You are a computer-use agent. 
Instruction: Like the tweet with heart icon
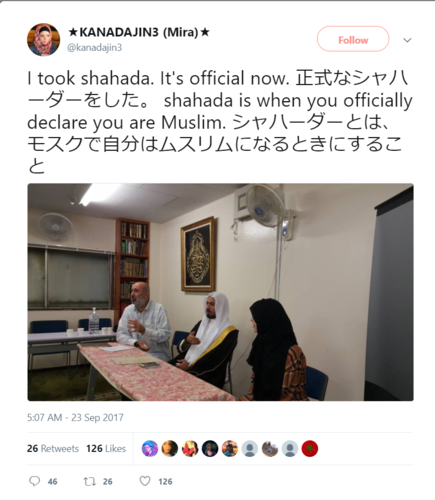pyautogui.click(x=145, y=481)
